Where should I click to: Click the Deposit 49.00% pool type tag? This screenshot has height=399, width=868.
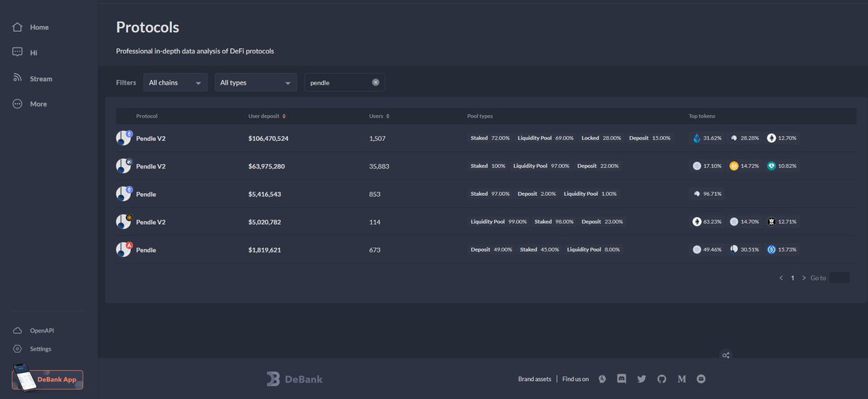click(491, 249)
